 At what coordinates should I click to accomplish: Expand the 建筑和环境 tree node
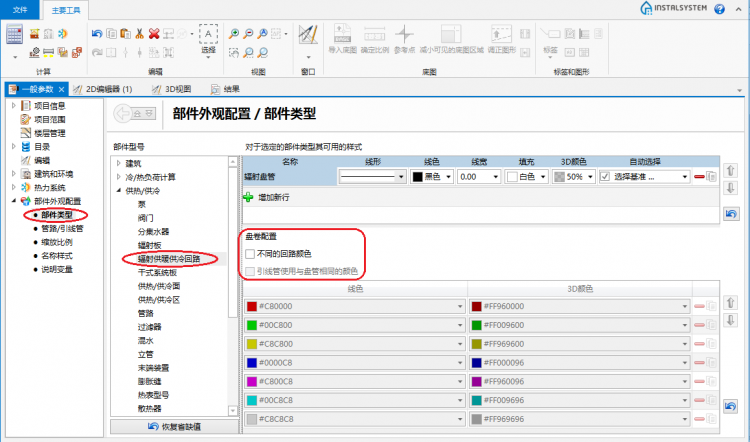13,174
